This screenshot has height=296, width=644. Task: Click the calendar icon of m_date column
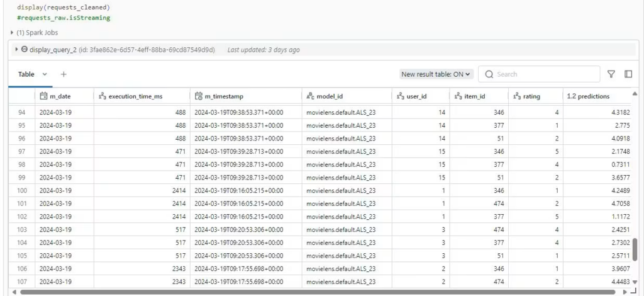click(43, 96)
